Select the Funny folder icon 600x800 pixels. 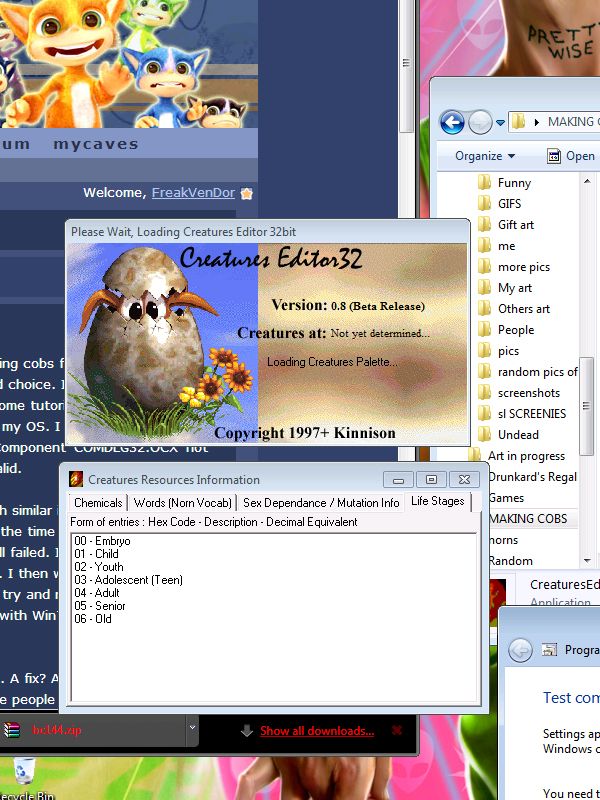pos(484,183)
